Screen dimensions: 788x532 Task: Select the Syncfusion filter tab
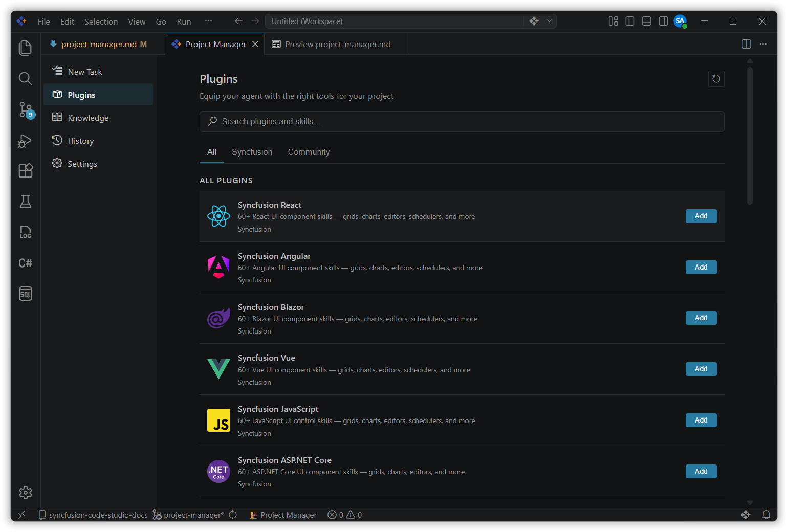click(x=252, y=152)
